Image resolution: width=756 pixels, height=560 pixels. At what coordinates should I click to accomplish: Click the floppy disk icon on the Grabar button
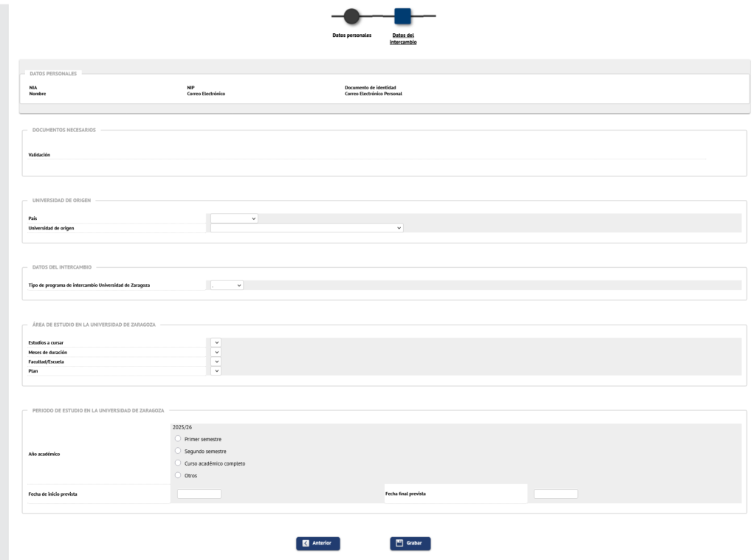pos(399,544)
